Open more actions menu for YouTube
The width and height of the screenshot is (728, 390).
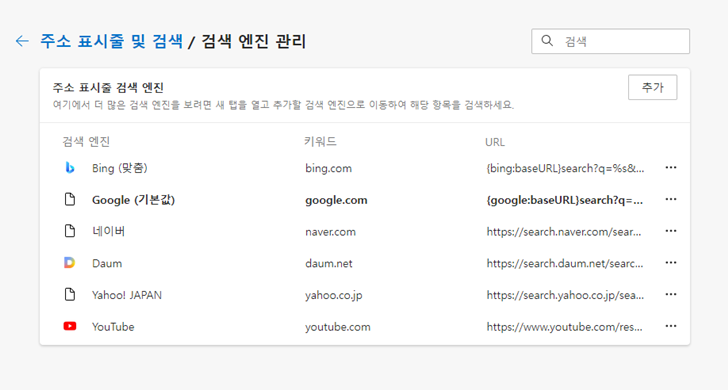pyautogui.click(x=670, y=326)
